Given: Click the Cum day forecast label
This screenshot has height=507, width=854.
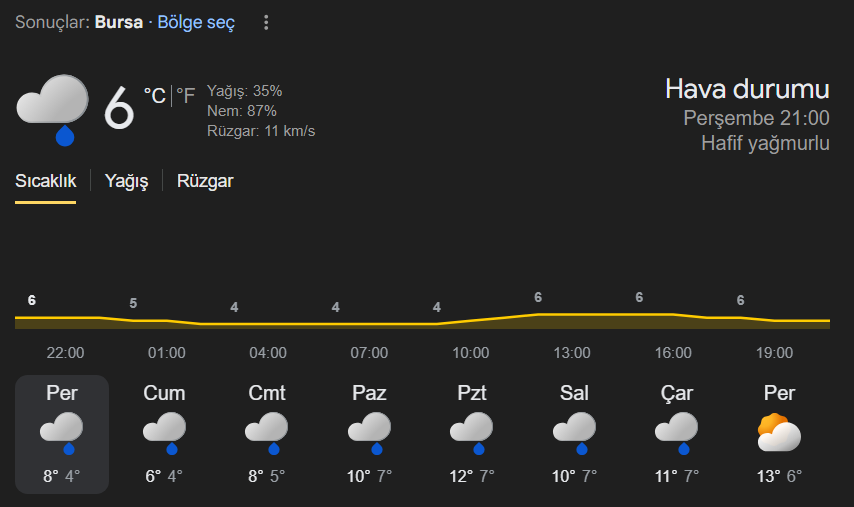Looking at the screenshot, I should tap(164, 393).
